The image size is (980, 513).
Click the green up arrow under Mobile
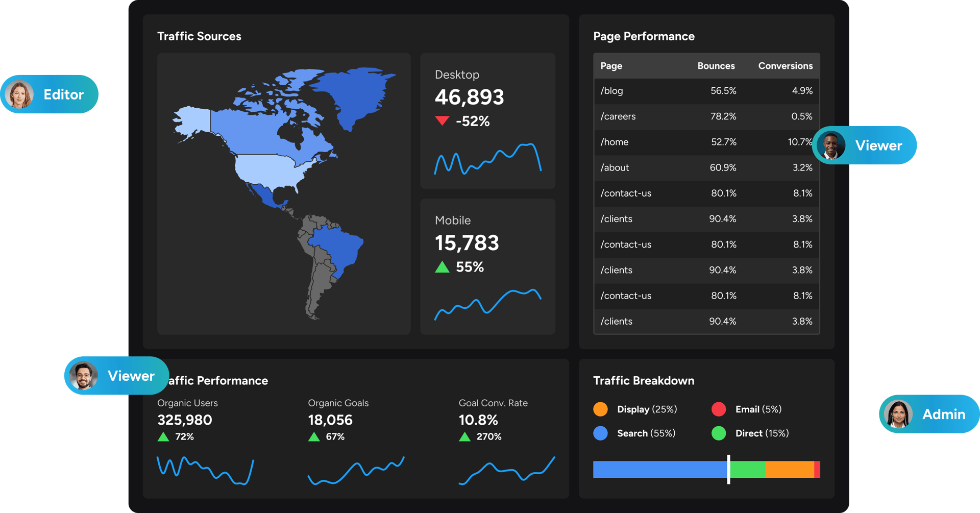tap(442, 267)
